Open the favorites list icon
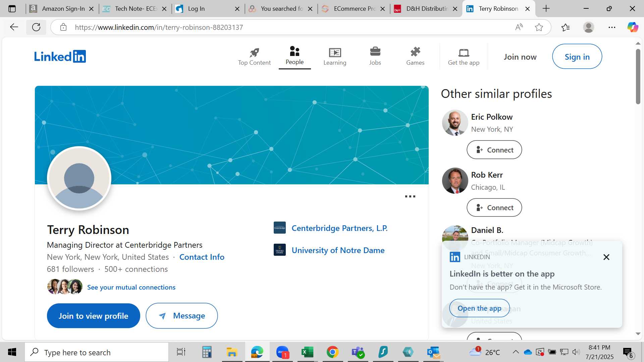The height and width of the screenshot is (362, 644). [x=565, y=27]
